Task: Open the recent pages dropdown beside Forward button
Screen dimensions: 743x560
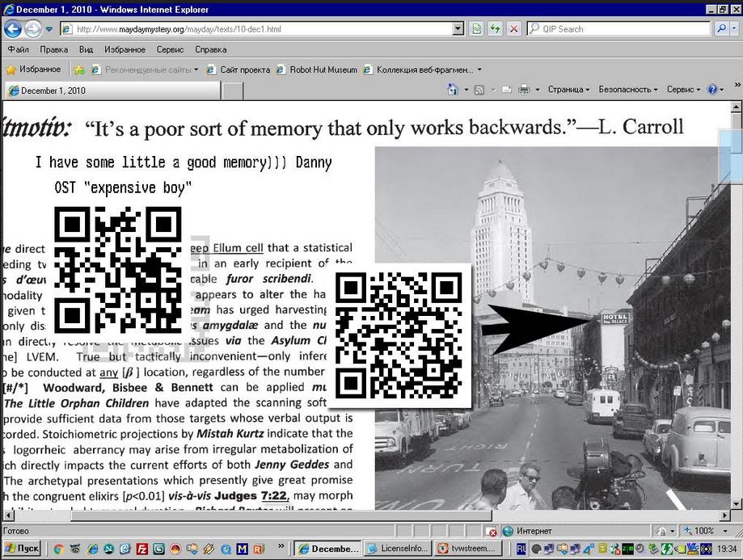Action: [49, 29]
